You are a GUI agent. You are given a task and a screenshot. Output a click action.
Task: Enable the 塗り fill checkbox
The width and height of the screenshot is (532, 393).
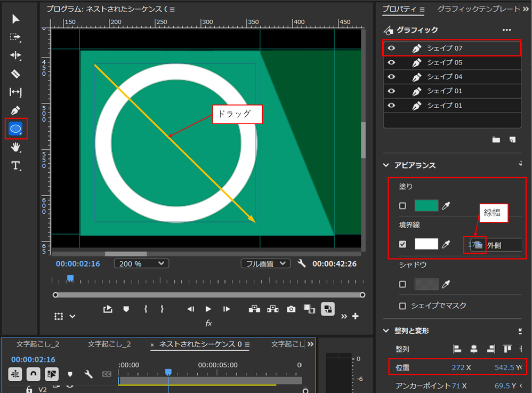[402, 206]
